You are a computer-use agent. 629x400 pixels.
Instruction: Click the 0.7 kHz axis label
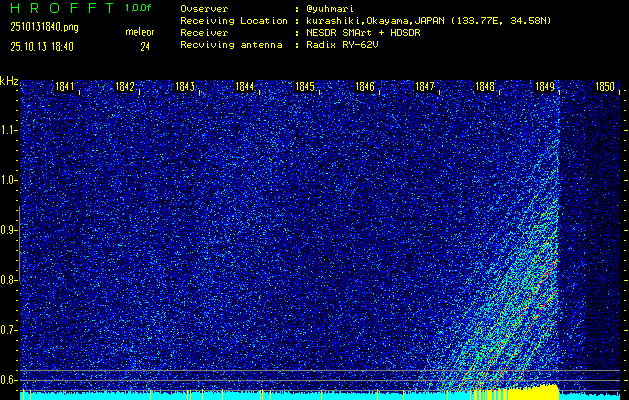(8, 330)
